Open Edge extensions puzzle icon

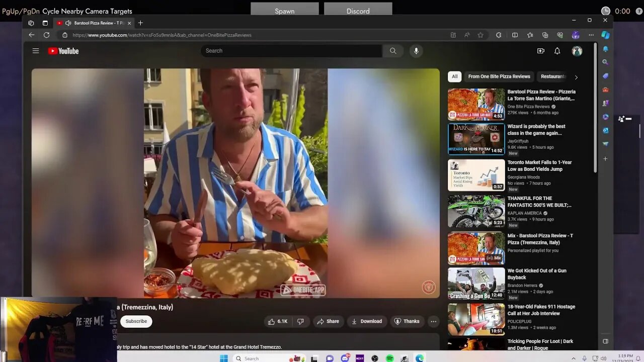pyautogui.click(x=499, y=35)
